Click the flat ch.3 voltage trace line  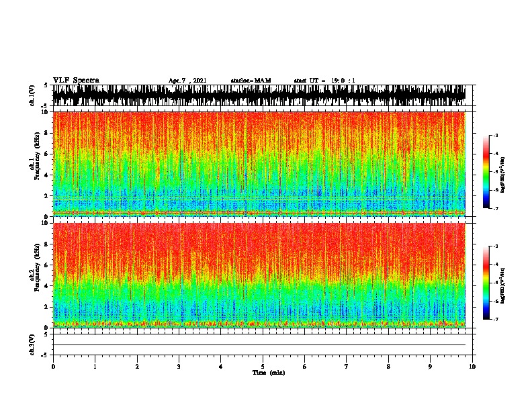coord(259,345)
